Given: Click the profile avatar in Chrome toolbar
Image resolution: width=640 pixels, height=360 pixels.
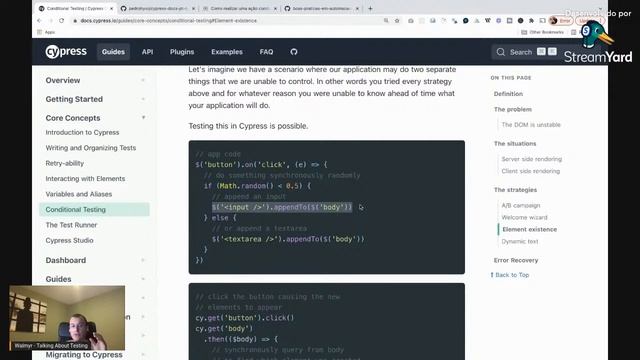Looking at the screenshot, I should [x=553, y=20].
